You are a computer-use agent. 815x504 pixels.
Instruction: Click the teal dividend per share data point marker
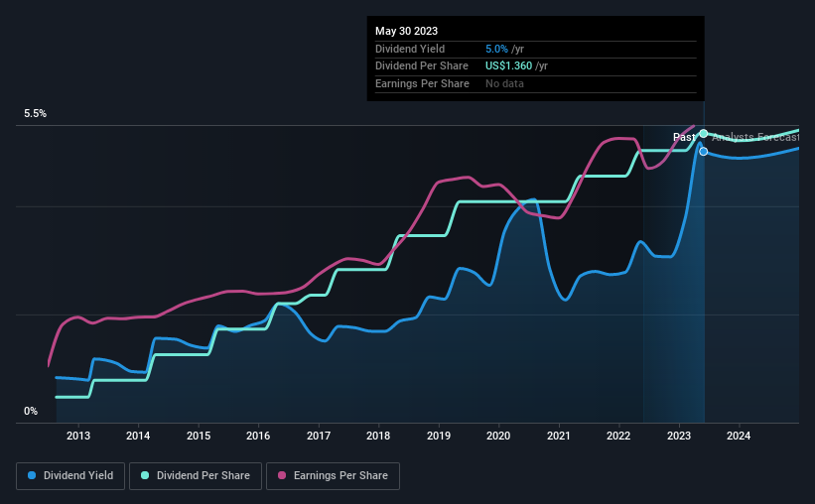click(703, 134)
